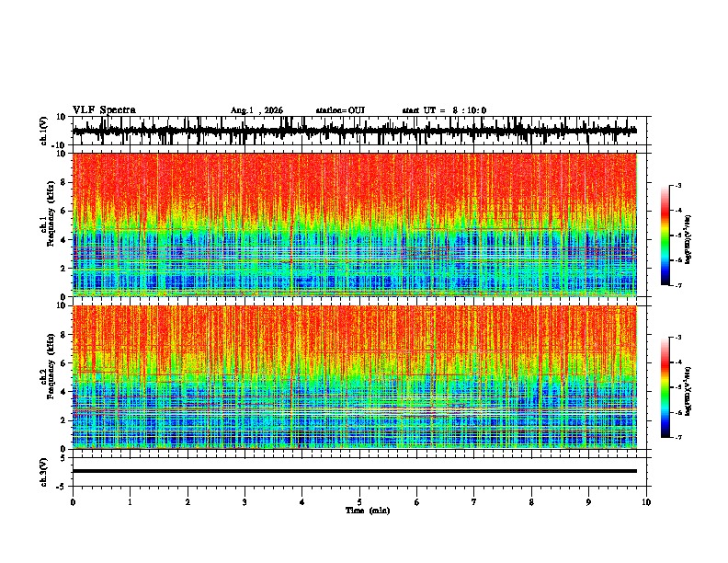The width and height of the screenshot is (728, 563).
Task: Click the ch.2 spectrogram "4" kHz tick label
Action: 63,392
